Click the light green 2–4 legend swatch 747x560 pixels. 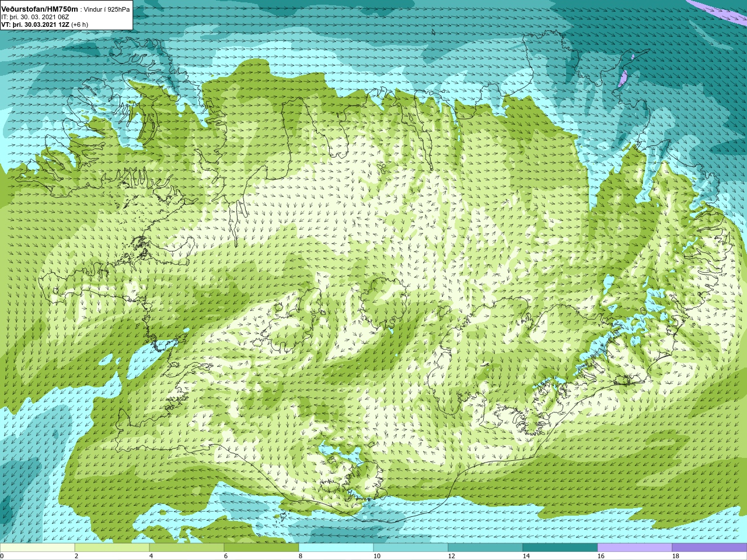tap(112, 548)
